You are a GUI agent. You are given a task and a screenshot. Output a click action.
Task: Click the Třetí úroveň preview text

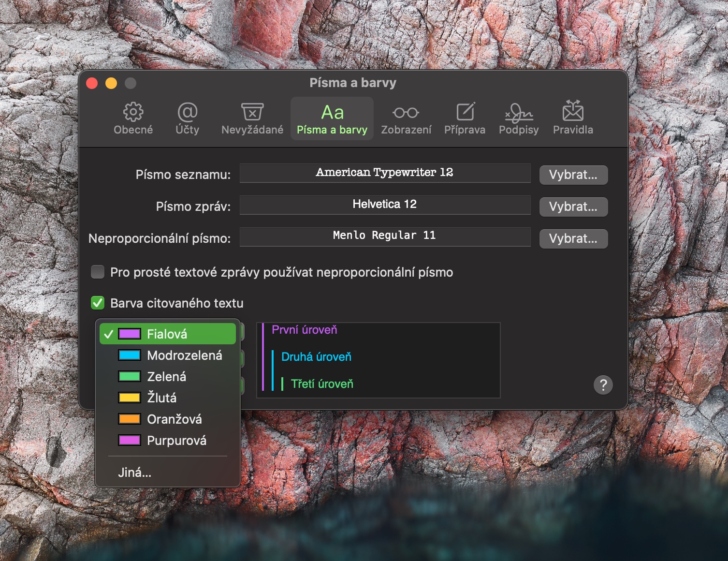click(322, 384)
